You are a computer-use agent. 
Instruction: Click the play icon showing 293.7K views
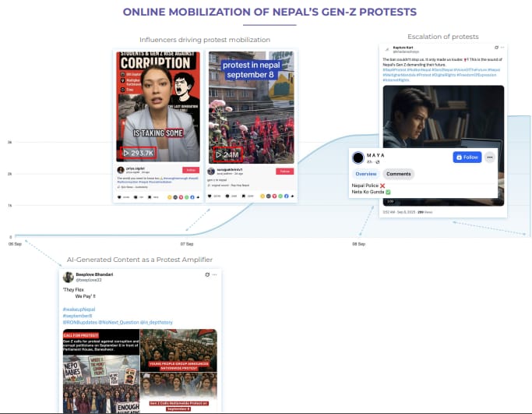coord(125,154)
